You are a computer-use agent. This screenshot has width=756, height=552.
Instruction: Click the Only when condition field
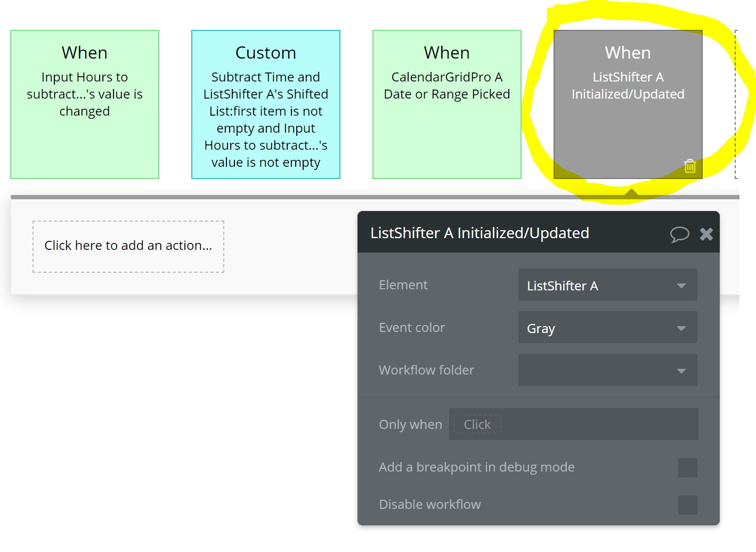coord(573,424)
